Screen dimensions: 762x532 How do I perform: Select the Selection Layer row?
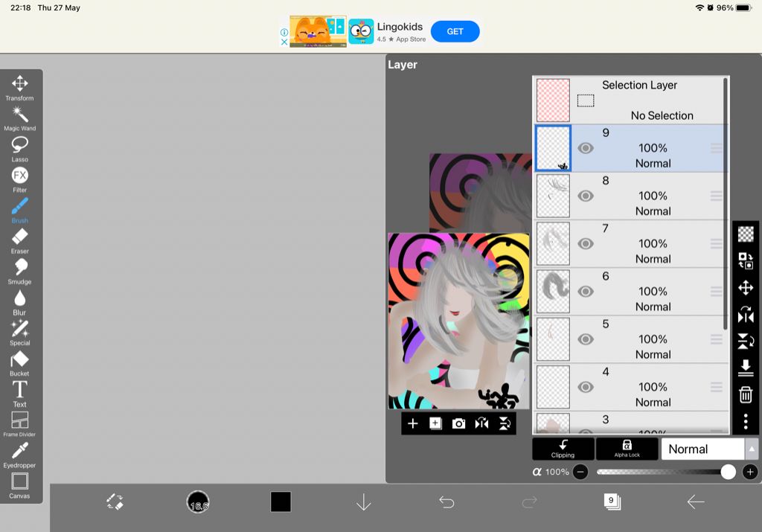630,100
